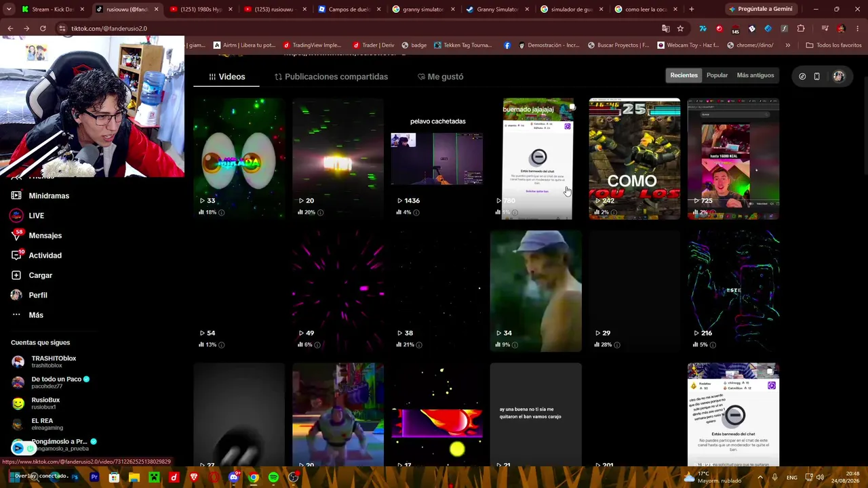This screenshot has height=488, width=868.
Task: Open the Tekken video with 242 views
Action: pos(635,159)
